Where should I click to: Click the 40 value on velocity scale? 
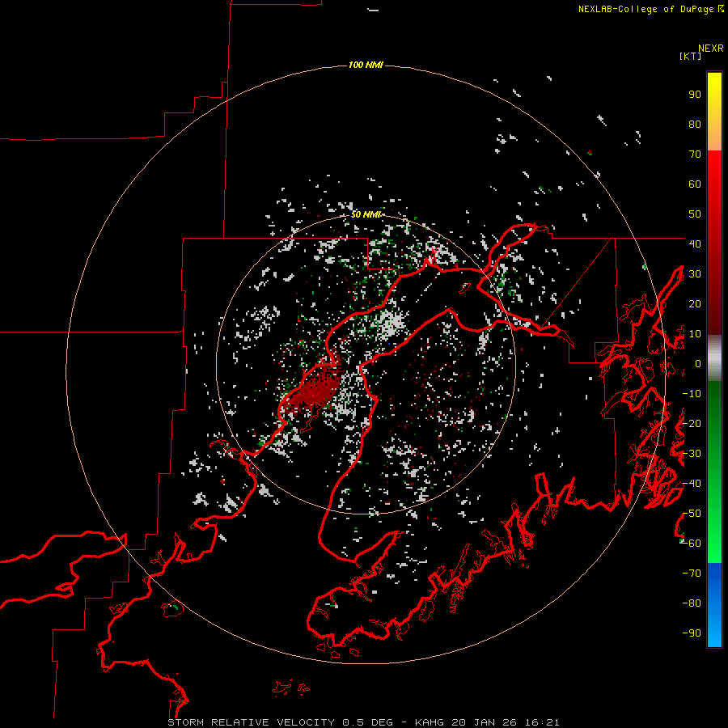695,243
